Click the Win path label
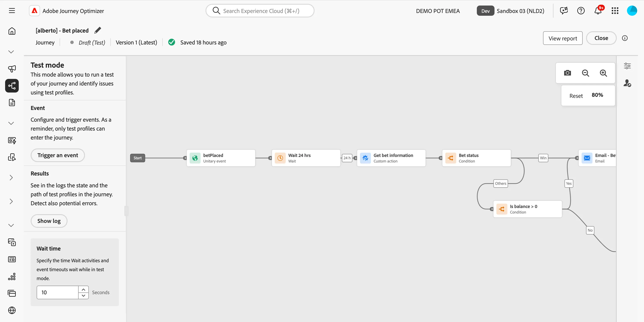 pos(543,158)
